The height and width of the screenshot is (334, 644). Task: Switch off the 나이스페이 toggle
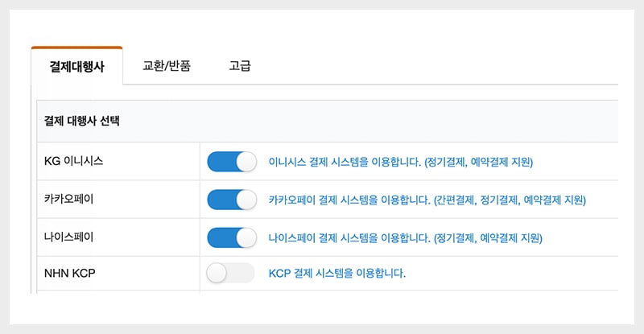231,237
